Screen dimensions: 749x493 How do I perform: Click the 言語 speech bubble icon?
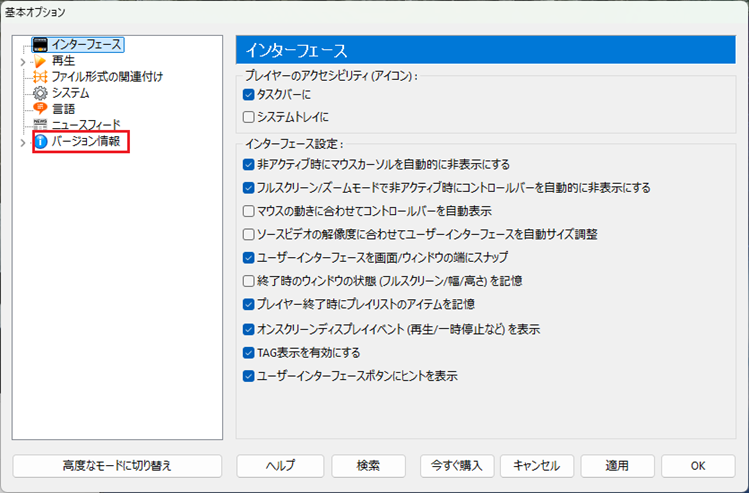40,108
